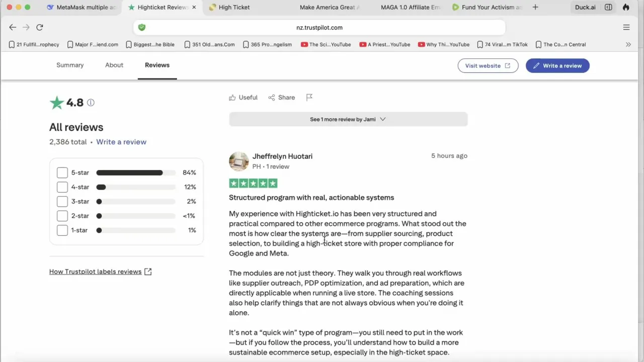Click the green shield security icon
Image resolution: width=644 pixels, height=362 pixels.
tap(142, 28)
